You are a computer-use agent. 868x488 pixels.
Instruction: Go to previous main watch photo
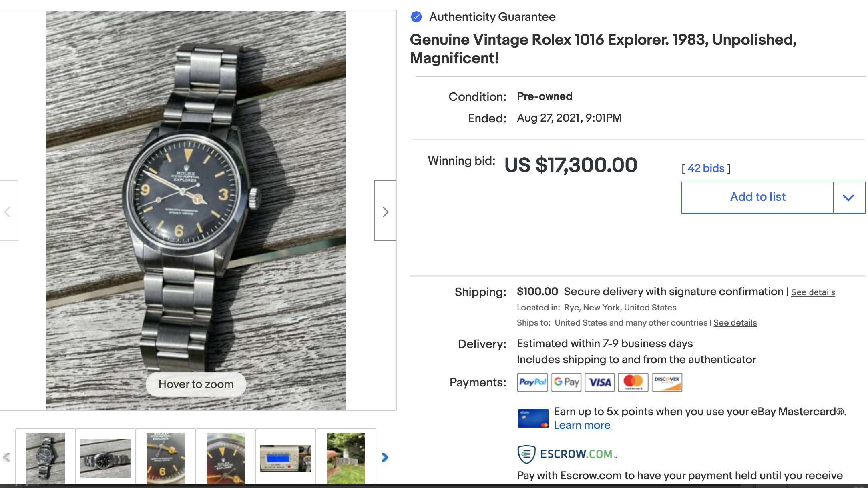8,211
